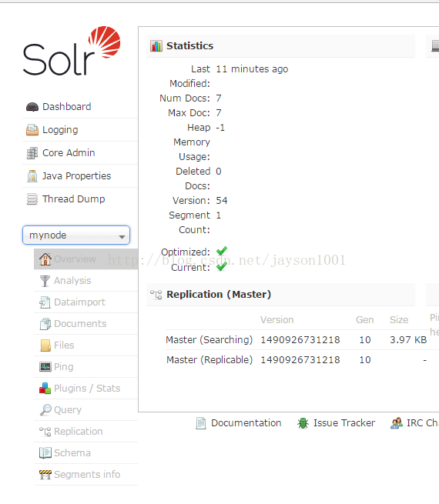Click the Thread Dump stack icon
Viewport: 439px width, 504px height.
point(32,199)
